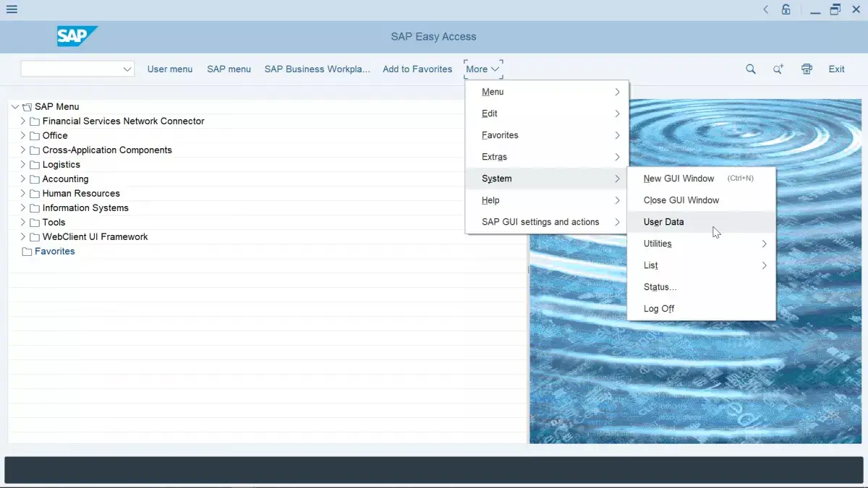868x488 pixels.
Task: Click the Office folder icon
Action: 35,136
